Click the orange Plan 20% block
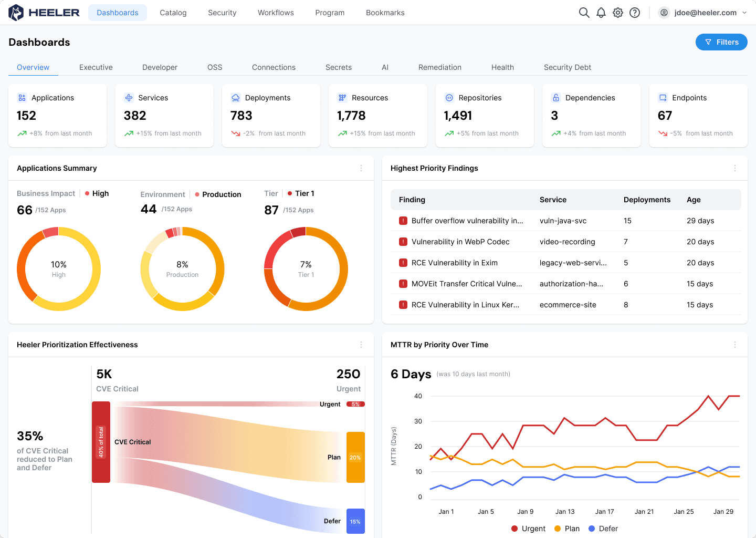Viewport: 756px width, 538px height. pos(355,457)
